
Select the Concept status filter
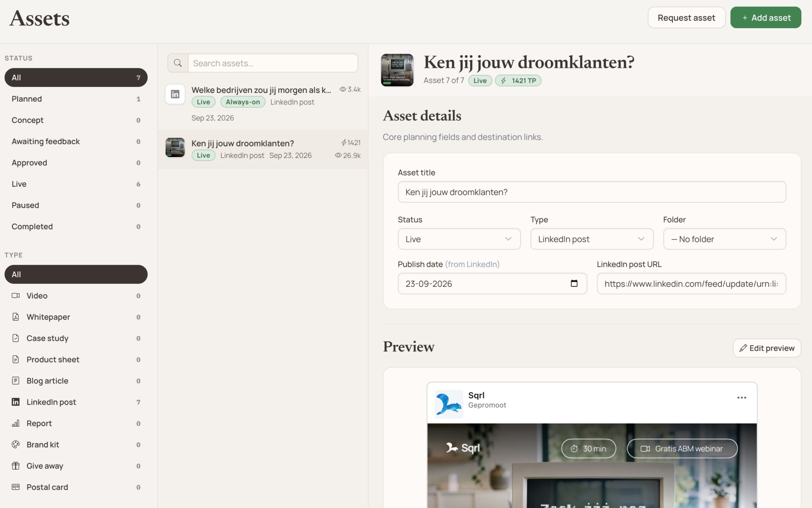[x=76, y=120]
